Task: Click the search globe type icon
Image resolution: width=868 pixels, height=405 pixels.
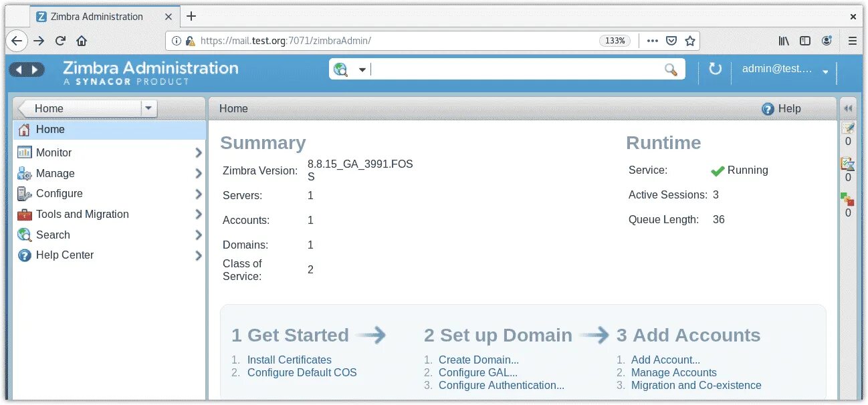Action: pyautogui.click(x=341, y=69)
